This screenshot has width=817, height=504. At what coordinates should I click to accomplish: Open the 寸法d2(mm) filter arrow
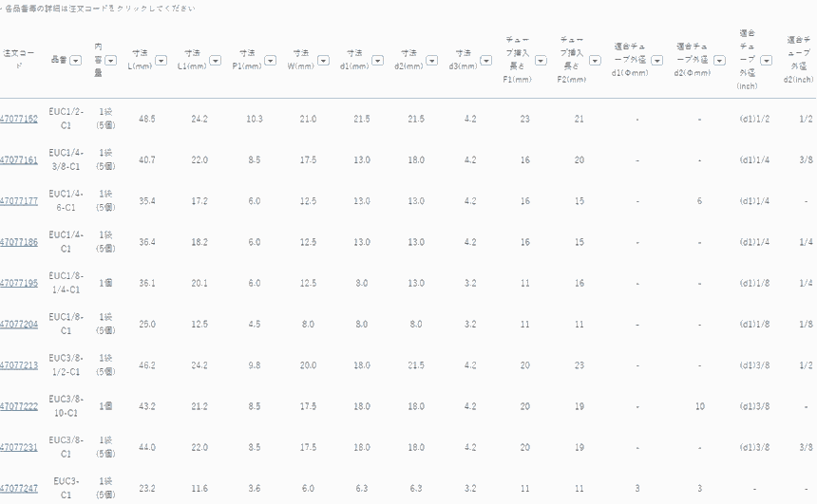[x=432, y=60]
